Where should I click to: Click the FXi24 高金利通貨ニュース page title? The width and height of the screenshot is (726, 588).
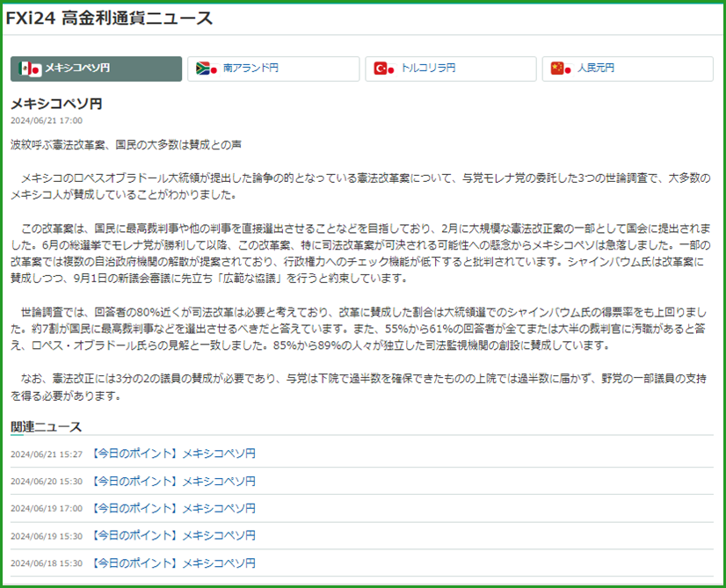coord(109,18)
